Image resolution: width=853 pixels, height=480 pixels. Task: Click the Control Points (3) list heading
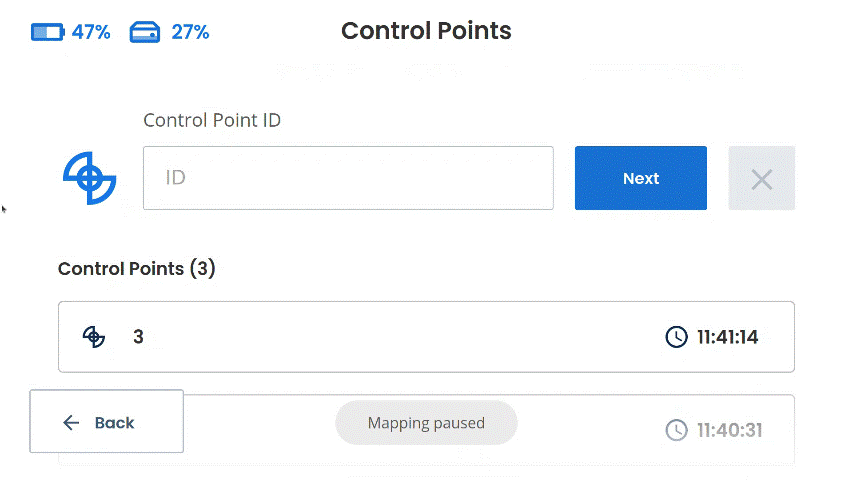click(137, 269)
